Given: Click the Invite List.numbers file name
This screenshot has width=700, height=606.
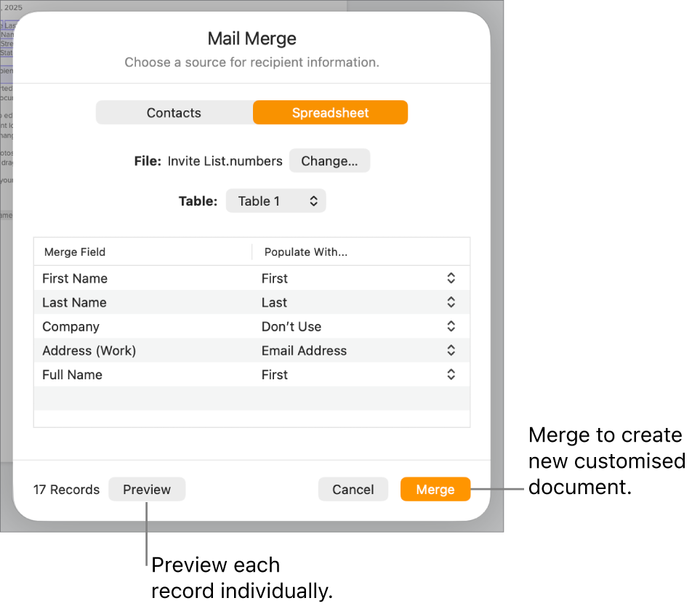Looking at the screenshot, I should click(x=225, y=161).
